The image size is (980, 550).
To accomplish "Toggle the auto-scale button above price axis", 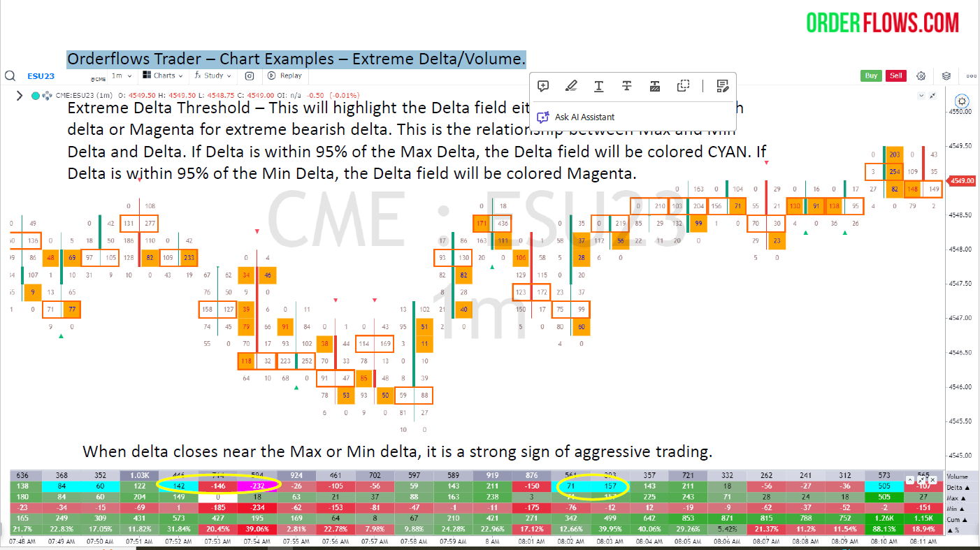I will pyautogui.click(x=963, y=101).
